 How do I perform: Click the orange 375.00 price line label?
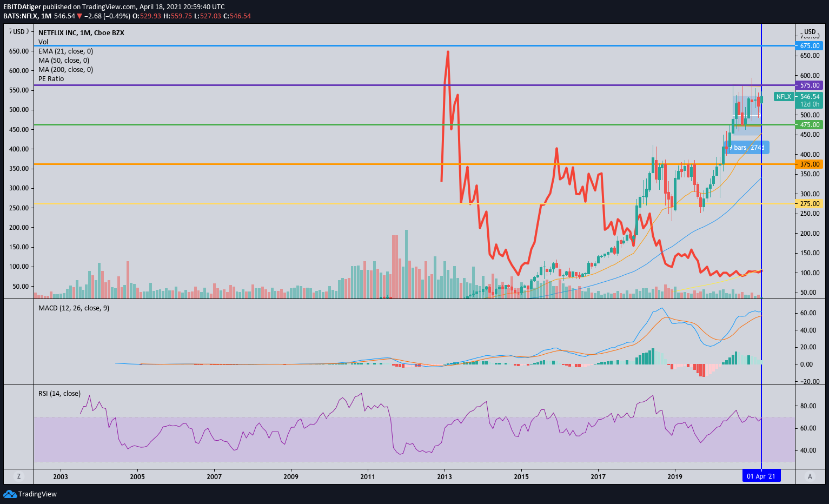point(810,164)
